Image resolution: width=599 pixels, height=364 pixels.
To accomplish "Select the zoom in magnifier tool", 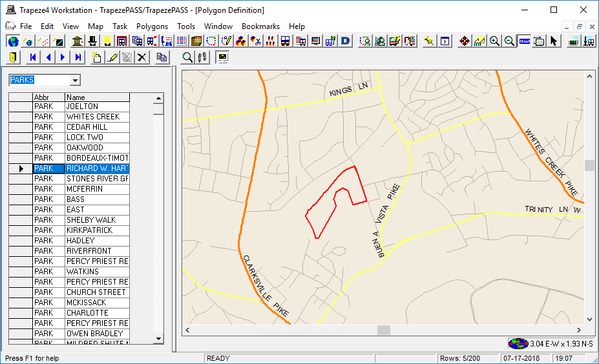I will (x=494, y=41).
